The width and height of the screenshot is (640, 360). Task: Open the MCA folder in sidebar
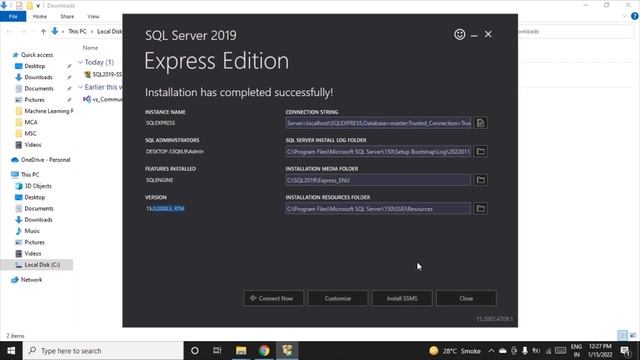(31, 122)
